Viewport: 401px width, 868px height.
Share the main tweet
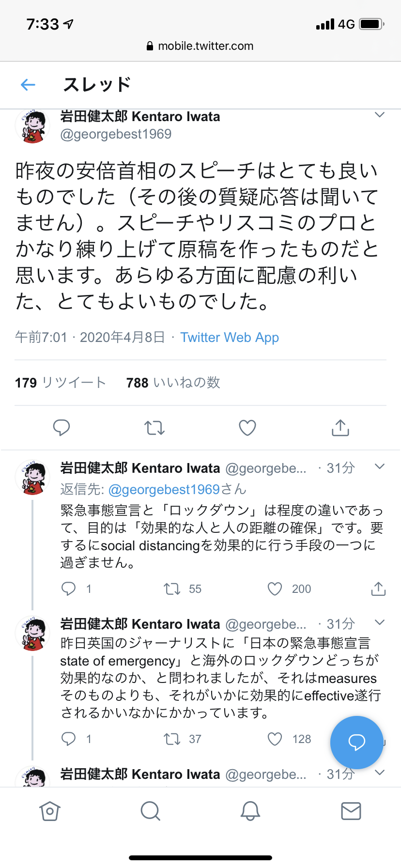pos(340,428)
